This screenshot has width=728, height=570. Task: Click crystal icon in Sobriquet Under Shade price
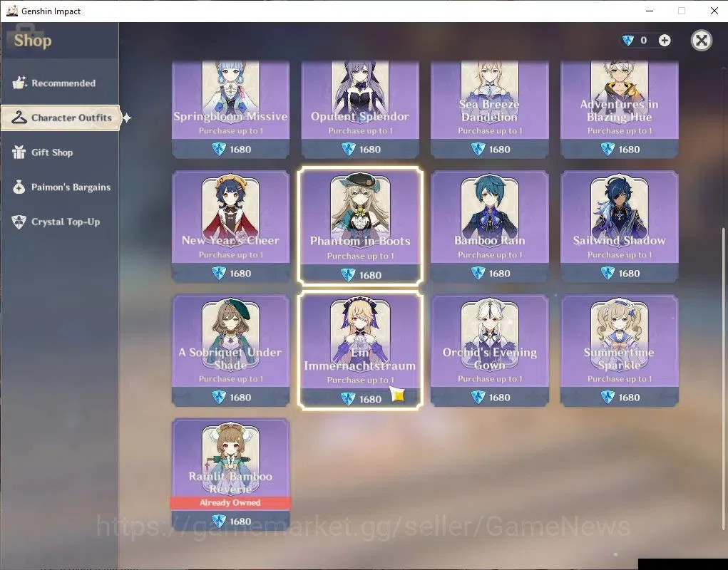coord(219,398)
